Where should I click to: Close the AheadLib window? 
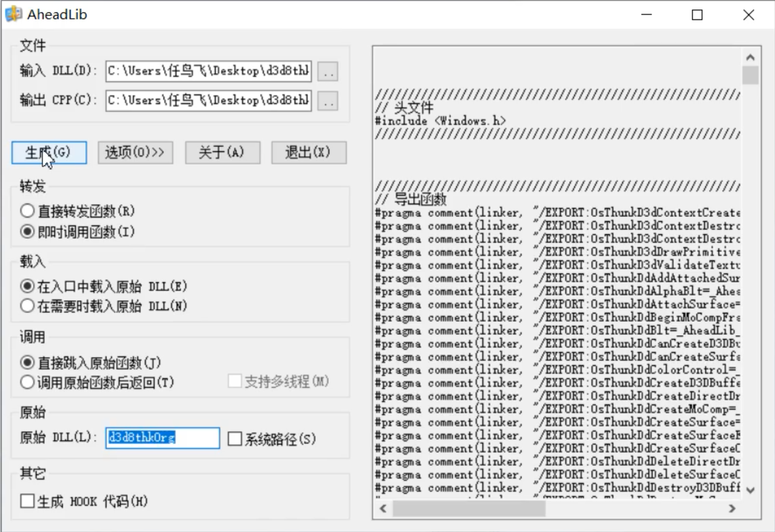749,15
